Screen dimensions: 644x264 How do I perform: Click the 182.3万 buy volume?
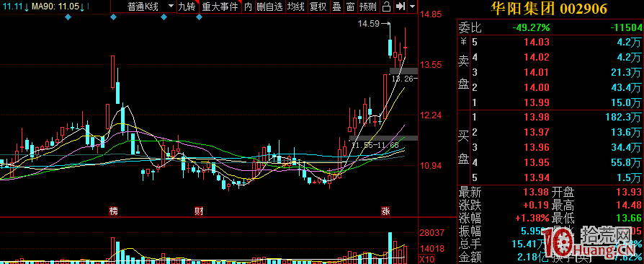(x=623, y=118)
